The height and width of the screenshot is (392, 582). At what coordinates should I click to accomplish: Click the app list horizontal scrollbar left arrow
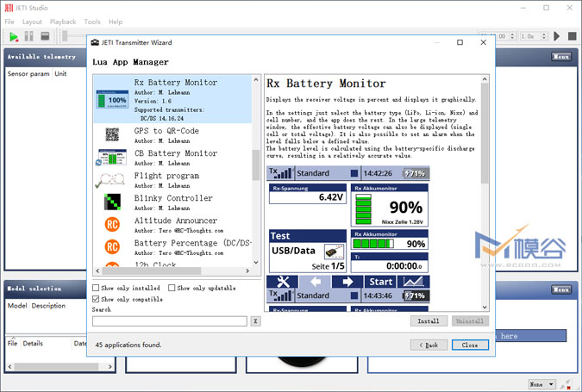pyautogui.click(x=97, y=271)
